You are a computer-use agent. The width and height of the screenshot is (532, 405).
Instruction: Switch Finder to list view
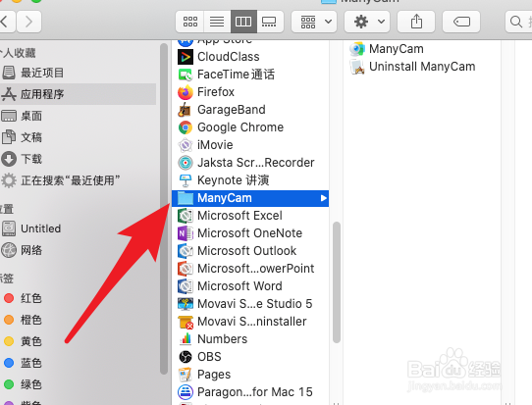(217, 22)
